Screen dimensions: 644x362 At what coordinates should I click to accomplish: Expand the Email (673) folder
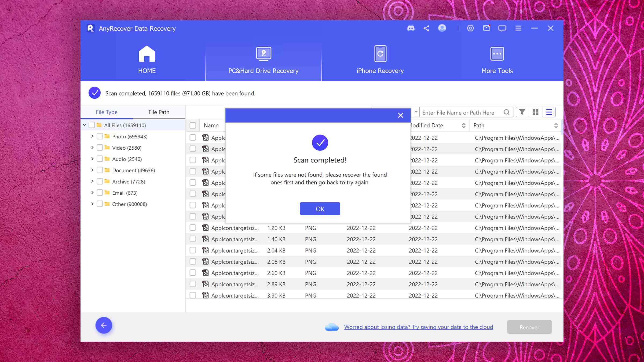click(x=92, y=193)
